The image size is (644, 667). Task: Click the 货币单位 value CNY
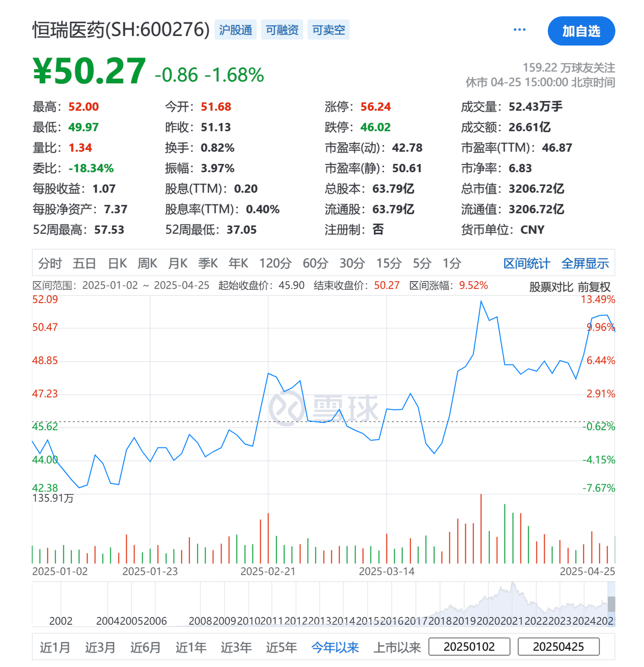point(532,230)
